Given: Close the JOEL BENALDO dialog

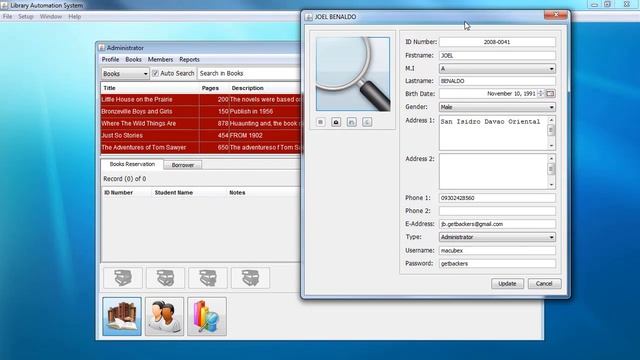Looking at the screenshot, I should [x=556, y=15].
